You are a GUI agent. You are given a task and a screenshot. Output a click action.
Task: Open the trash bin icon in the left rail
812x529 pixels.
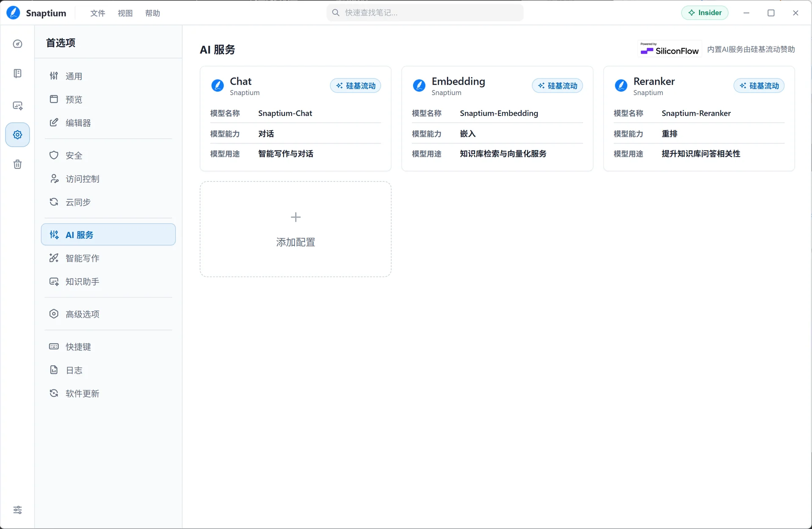[17, 164]
